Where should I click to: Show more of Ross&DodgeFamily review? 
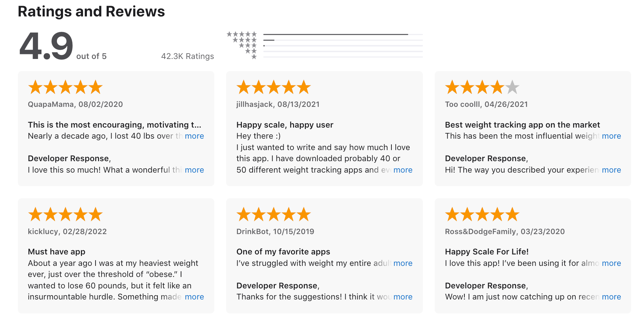tap(611, 263)
